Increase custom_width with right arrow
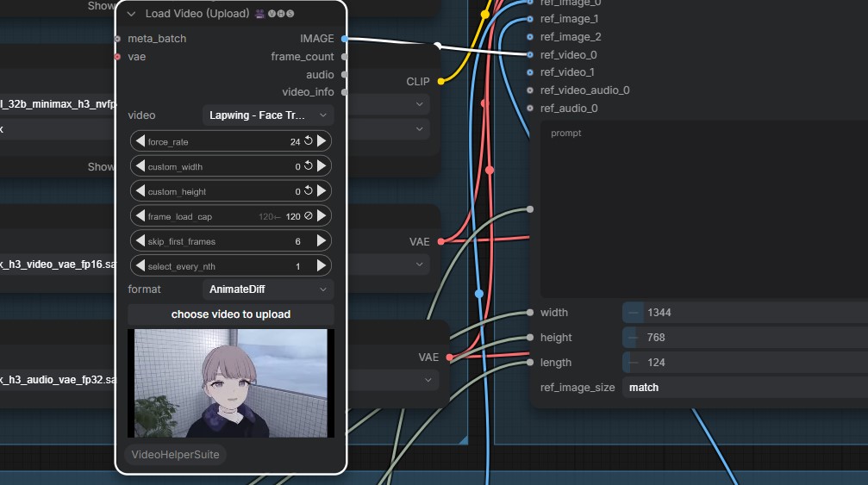 (x=322, y=166)
